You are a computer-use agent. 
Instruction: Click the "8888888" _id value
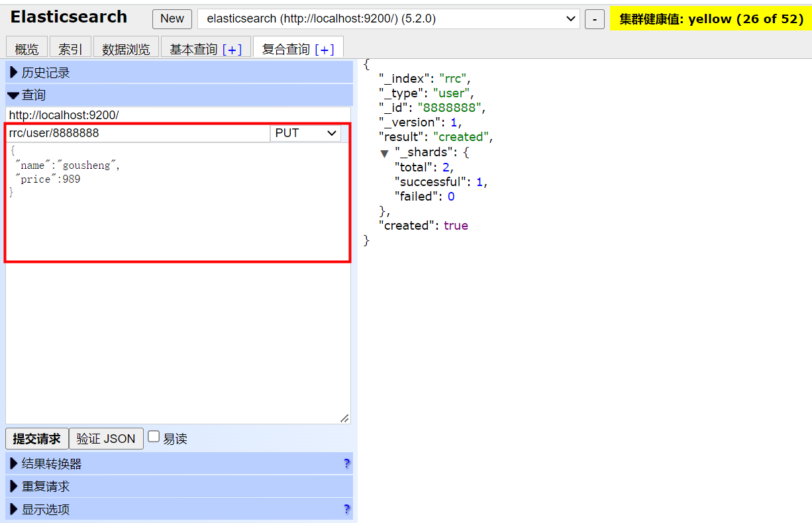point(449,108)
